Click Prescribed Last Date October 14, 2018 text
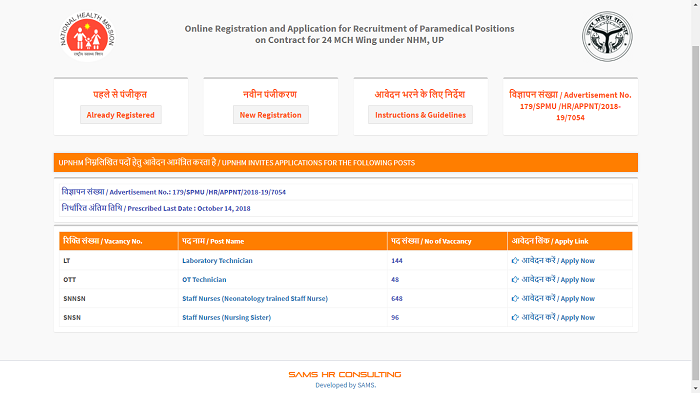The image size is (700, 393). pyautogui.click(x=156, y=208)
